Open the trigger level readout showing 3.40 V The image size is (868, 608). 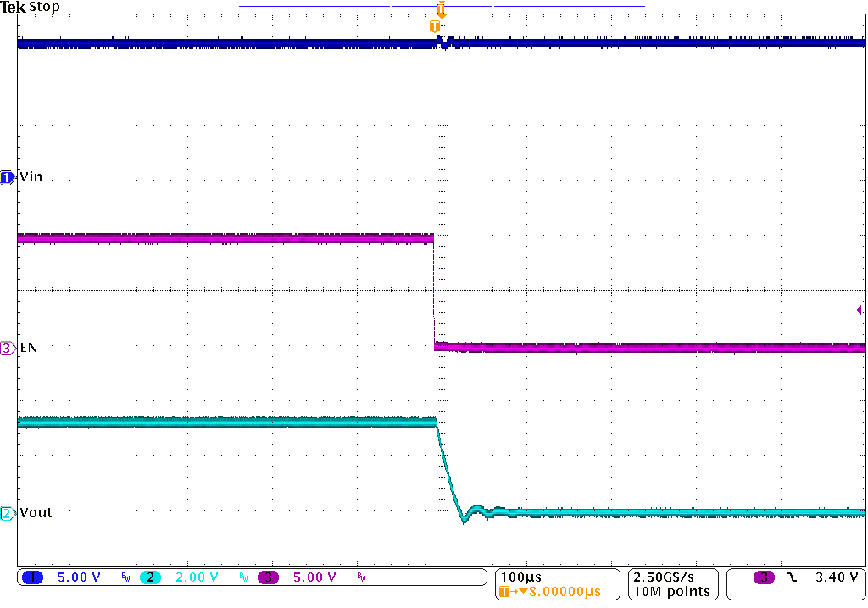(x=835, y=577)
